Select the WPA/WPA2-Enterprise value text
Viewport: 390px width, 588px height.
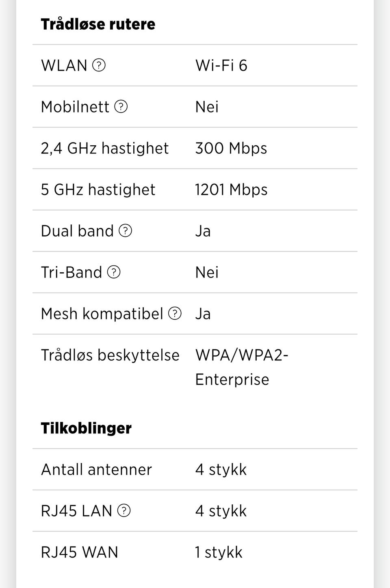point(241,367)
